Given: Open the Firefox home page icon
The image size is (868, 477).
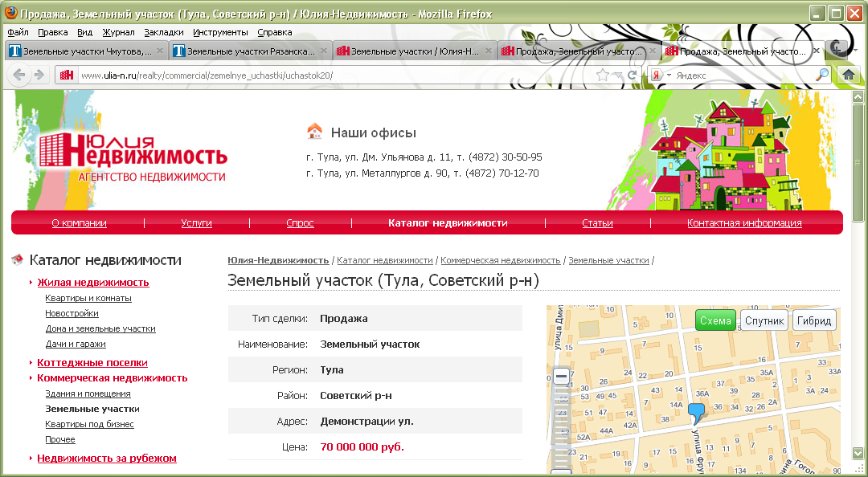Looking at the screenshot, I should click(848, 75).
